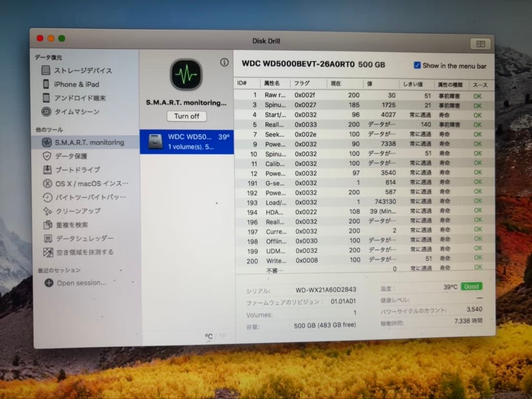Select attribute row 9 Powe... value 7338
This screenshot has width=532, height=399.
pyautogui.click(x=364, y=144)
